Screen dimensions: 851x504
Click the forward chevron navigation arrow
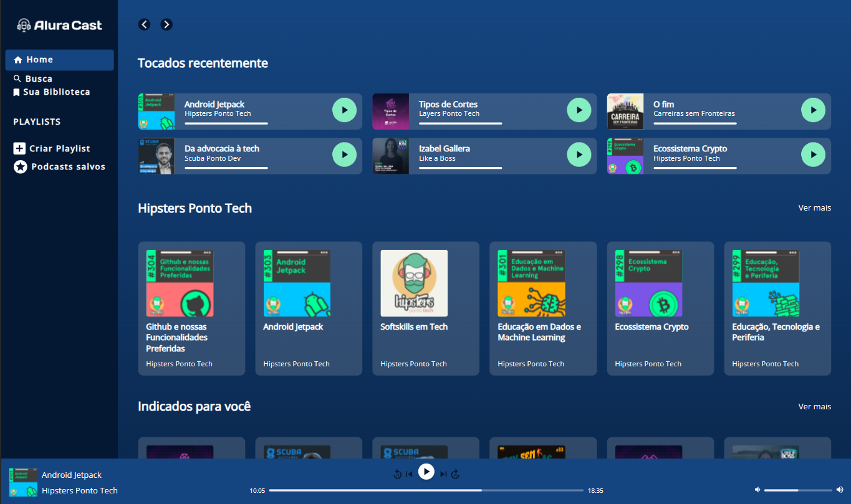pos(166,24)
